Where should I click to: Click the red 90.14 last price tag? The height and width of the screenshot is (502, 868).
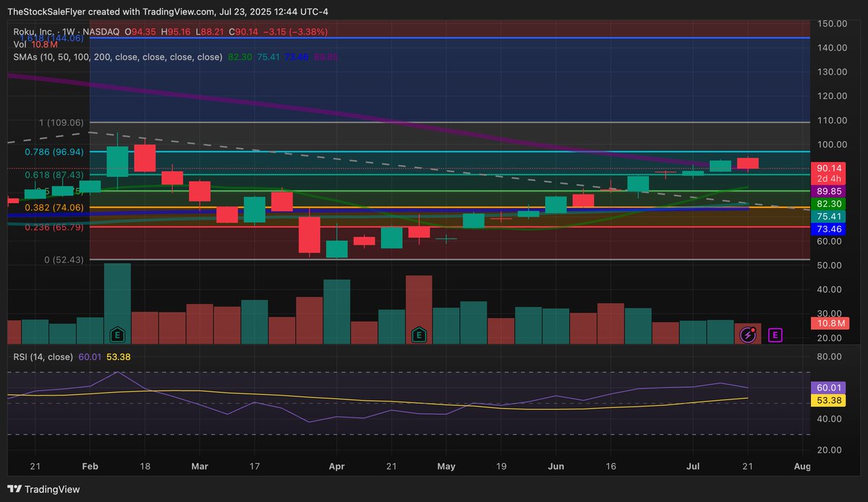(x=827, y=174)
